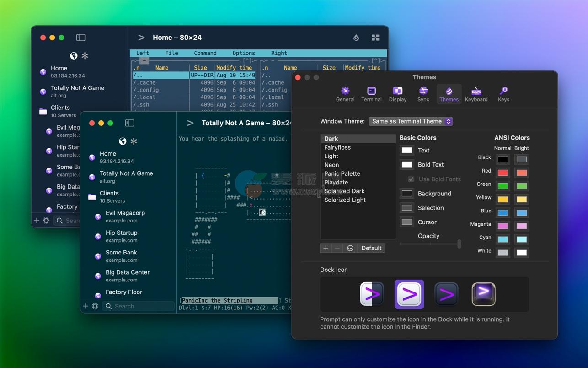Open the Terminal preferences tab
The width and height of the screenshot is (588, 368).
371,94
